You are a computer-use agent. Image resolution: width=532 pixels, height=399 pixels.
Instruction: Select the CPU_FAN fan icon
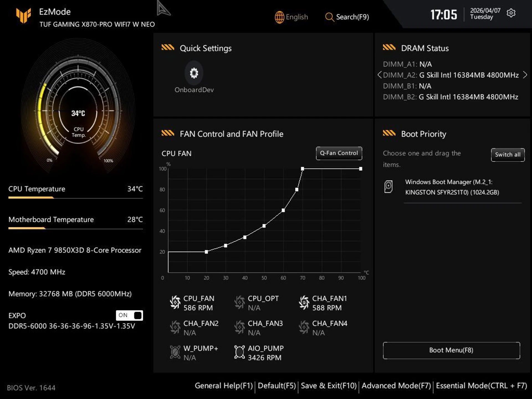175,303
